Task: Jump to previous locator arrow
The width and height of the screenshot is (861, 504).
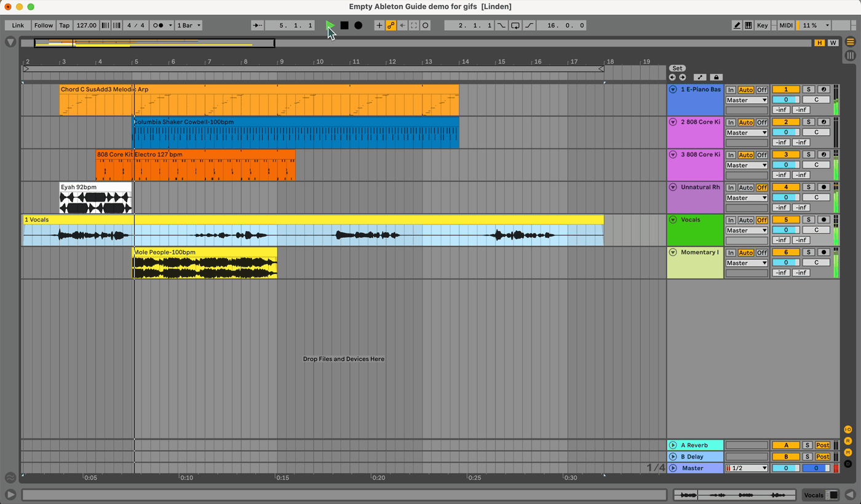Action: [x=672, y=77]
